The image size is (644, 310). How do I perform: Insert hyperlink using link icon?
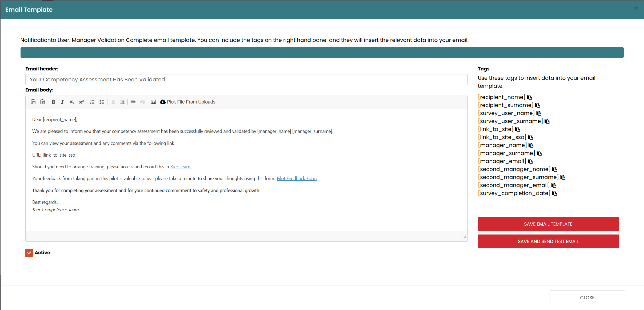(x=133, y=102)
